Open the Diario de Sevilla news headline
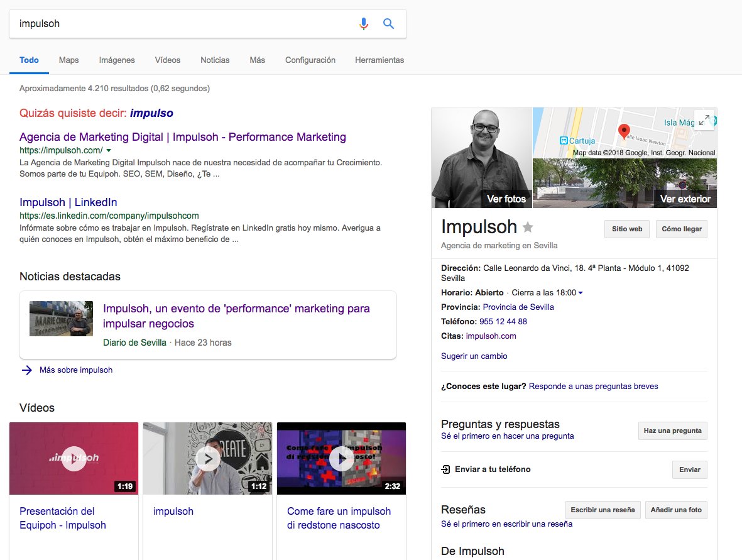 [x=236, y=316]
